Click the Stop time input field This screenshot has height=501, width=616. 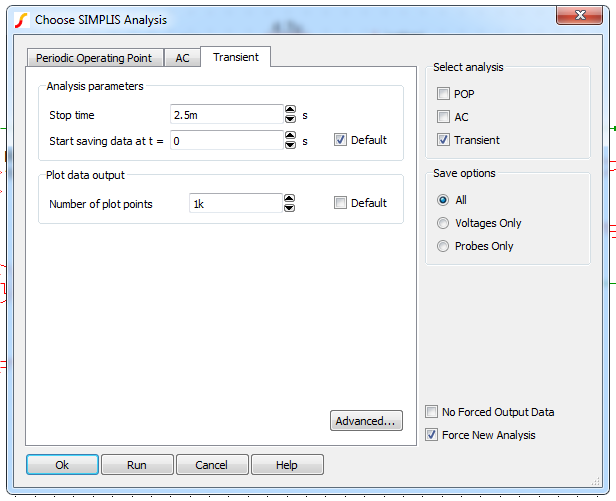pyautogui.click(x=224, y=115)
